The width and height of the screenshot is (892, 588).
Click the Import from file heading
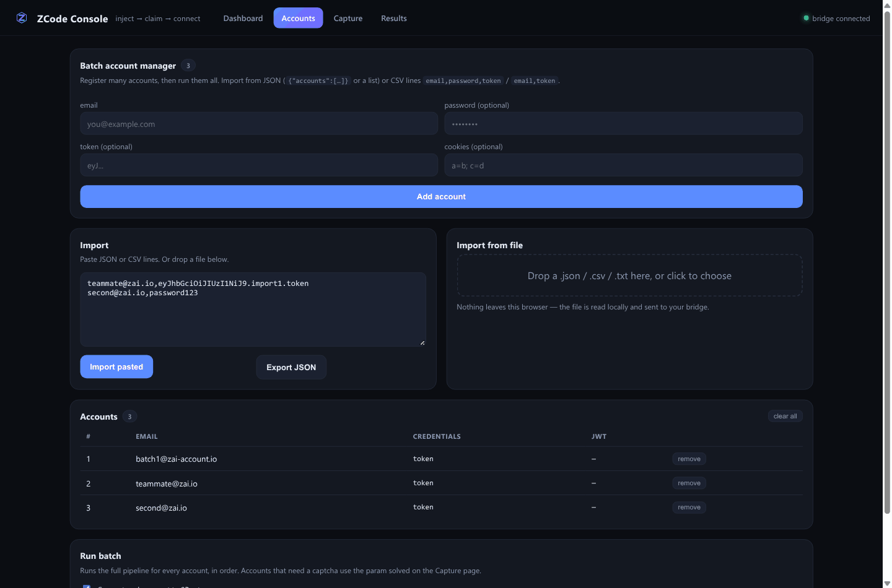pos(489,245)
